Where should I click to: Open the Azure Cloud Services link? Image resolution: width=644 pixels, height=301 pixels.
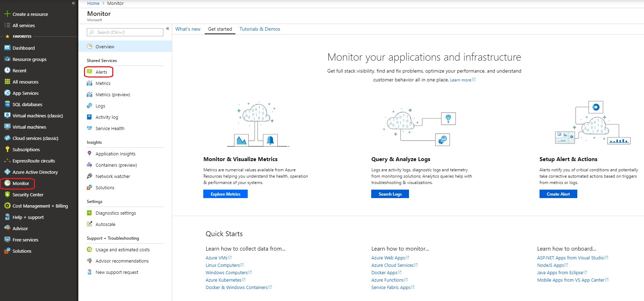(x=394, y=265)
